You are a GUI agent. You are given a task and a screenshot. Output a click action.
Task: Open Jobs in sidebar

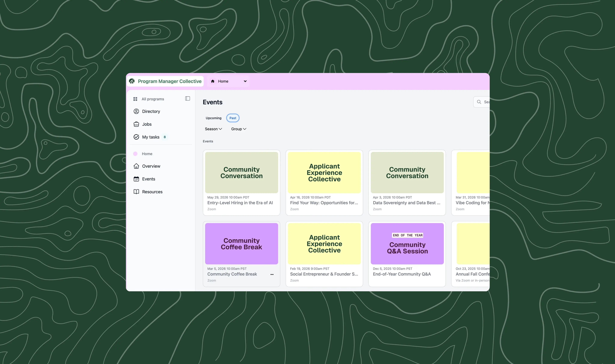tap(147, 124)
